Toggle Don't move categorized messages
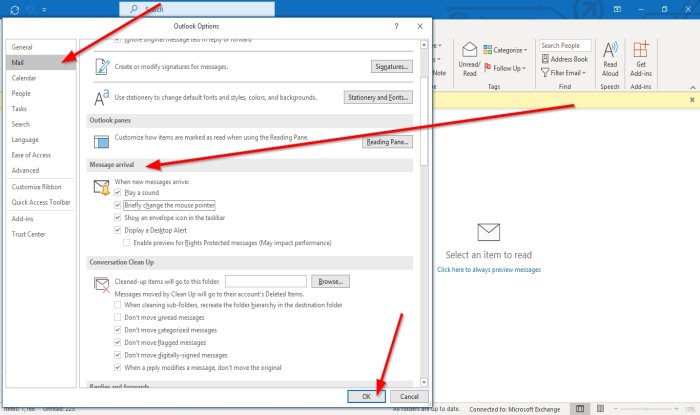700x415 pixels. [117, 330]
